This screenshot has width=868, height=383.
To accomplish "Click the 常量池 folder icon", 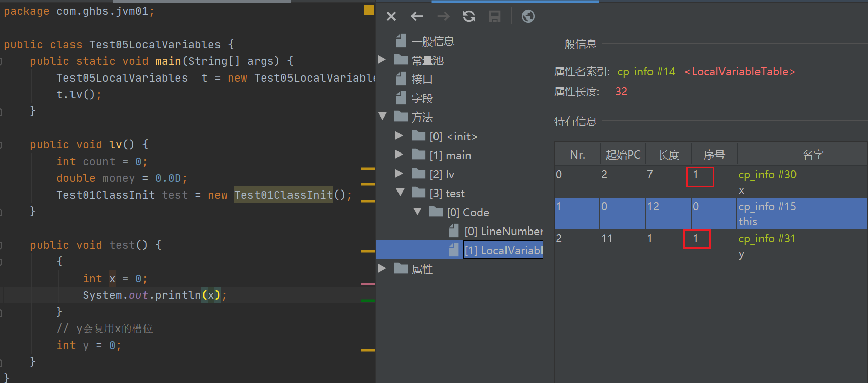I will pos(401,60).
